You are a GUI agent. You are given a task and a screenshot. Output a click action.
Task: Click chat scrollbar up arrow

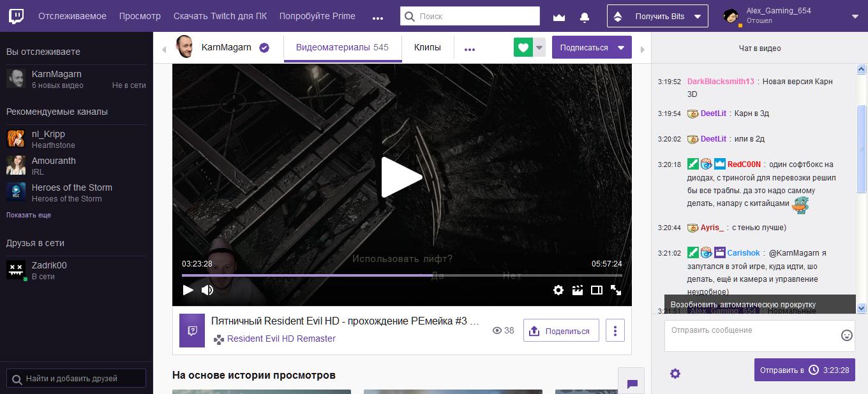click(861, 69)
